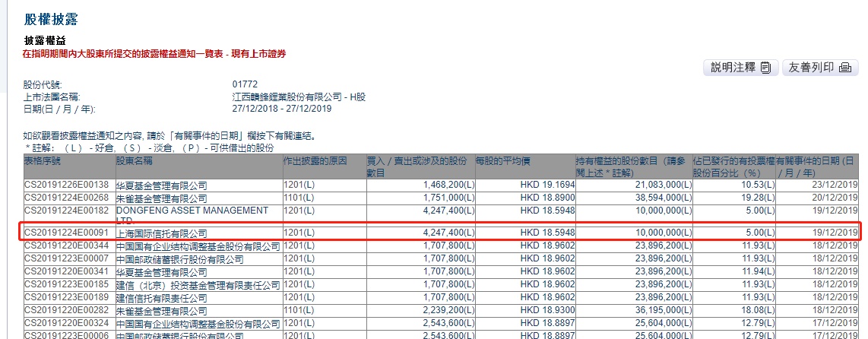Click serial number CS20191226E00138
Screen dimensions: 868x339
click(66, 185)
